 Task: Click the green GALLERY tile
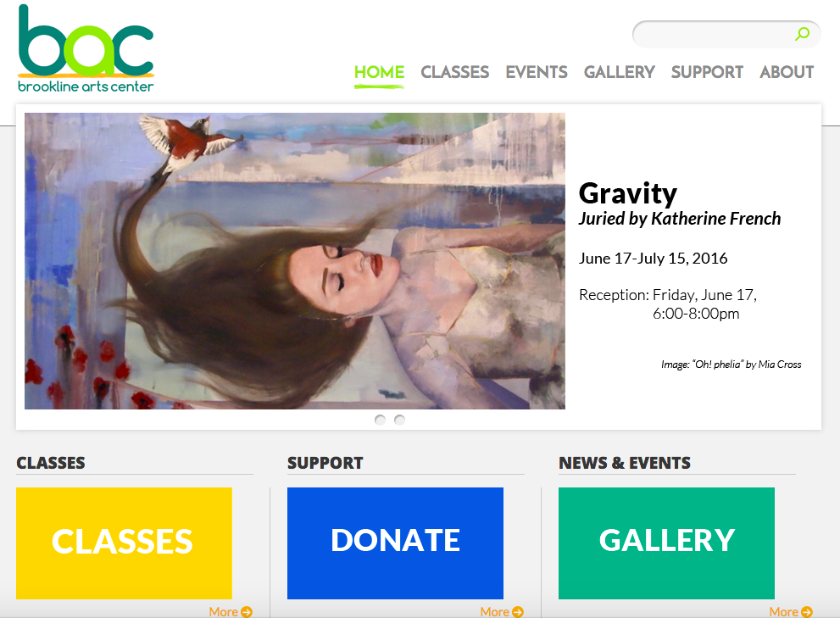point(666,543)
